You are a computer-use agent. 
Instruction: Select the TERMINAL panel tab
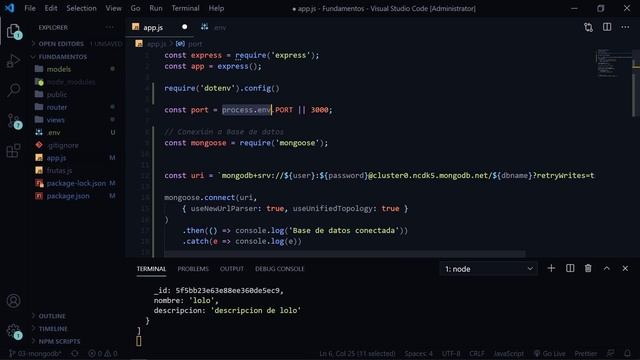tap(151, 269)
